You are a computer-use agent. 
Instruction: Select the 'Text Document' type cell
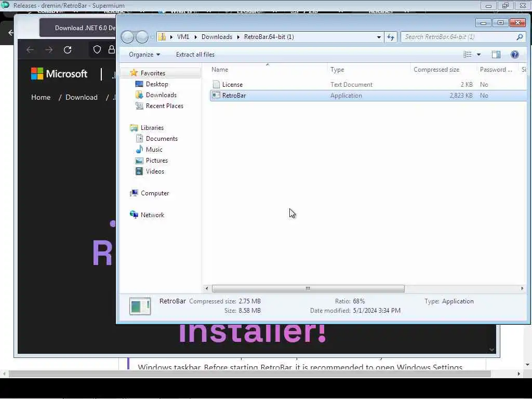click(352, 85)
